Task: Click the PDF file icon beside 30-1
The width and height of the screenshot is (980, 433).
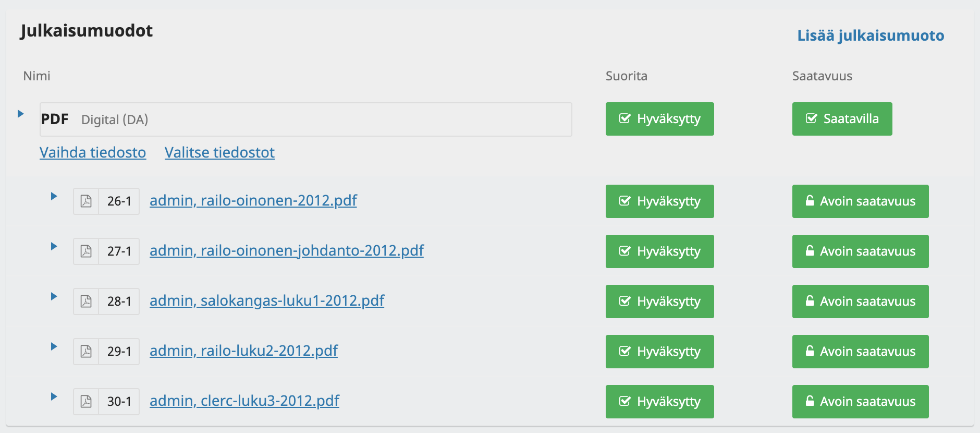Action: tap(86, 402)
